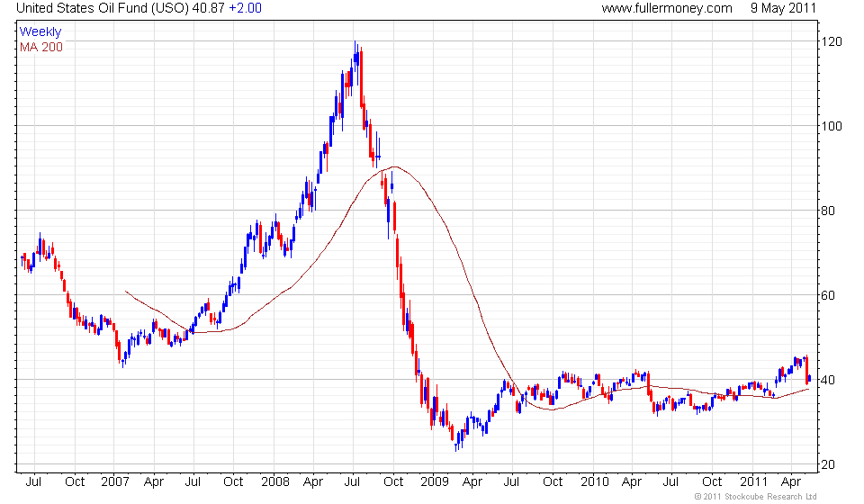The width and height of the screenshot is (864, 504).
Task: Click the 'United States Oil Fund (USO)' title
Action: (103, 8)
